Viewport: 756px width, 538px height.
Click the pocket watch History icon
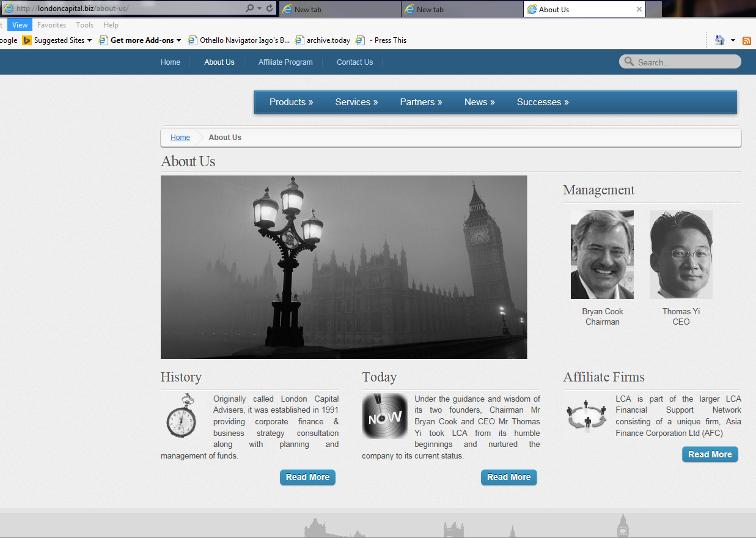coord(182,416)
